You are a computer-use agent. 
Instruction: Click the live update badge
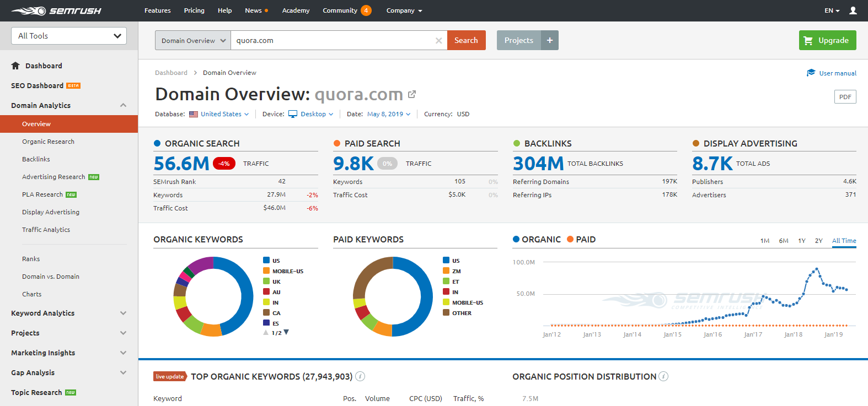(x=170, y=377)
